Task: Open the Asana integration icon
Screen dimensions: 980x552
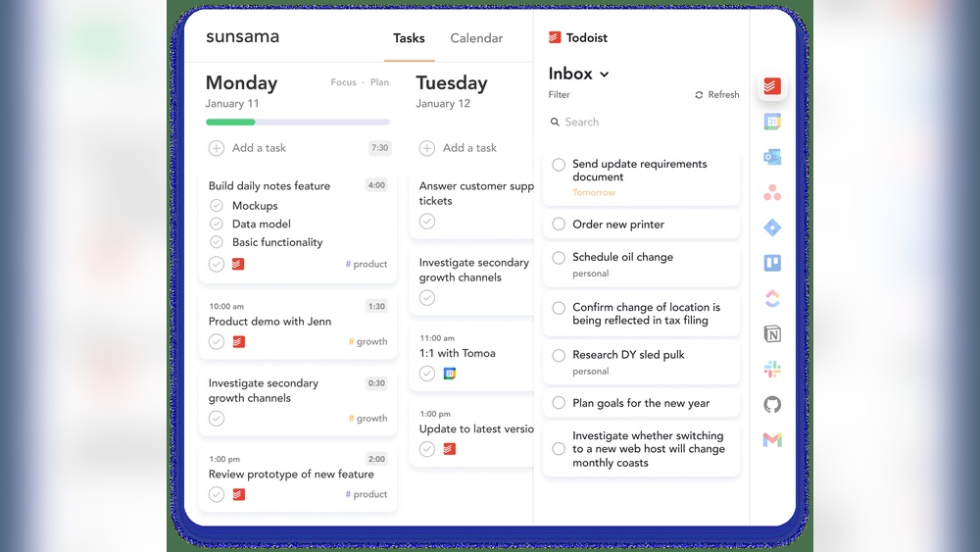Action: coord(772,192)
